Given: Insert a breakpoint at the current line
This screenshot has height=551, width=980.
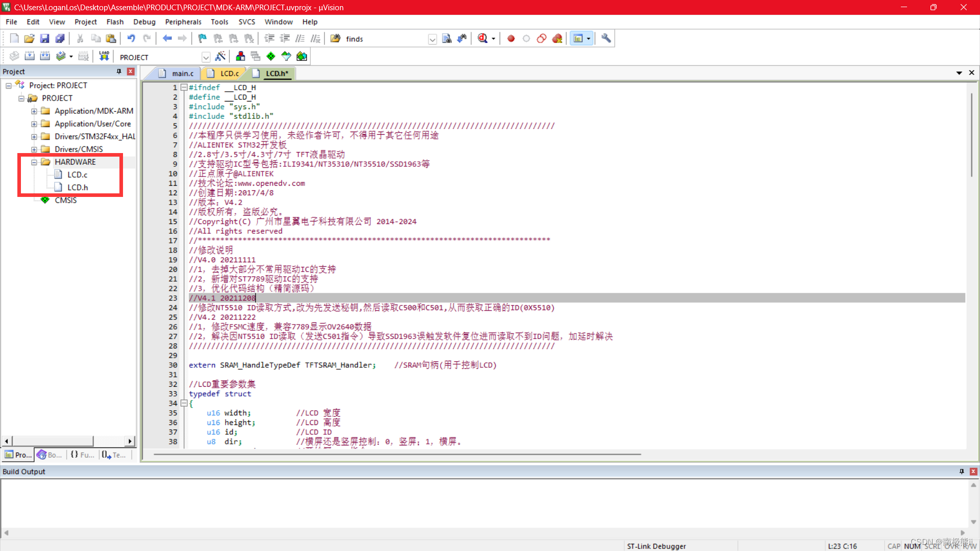Looking at the screenshot, I should pyautogui.click(x=511, y=38).
